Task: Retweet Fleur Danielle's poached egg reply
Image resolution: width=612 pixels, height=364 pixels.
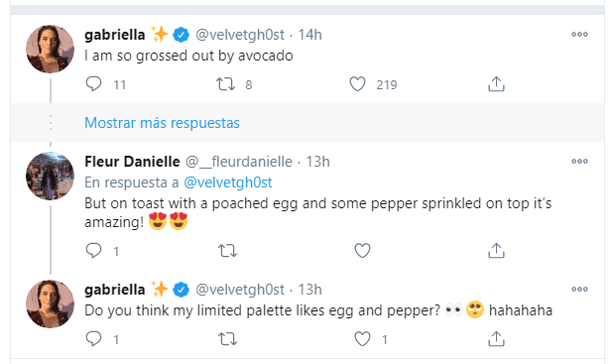Action: (x=227, y=251)
